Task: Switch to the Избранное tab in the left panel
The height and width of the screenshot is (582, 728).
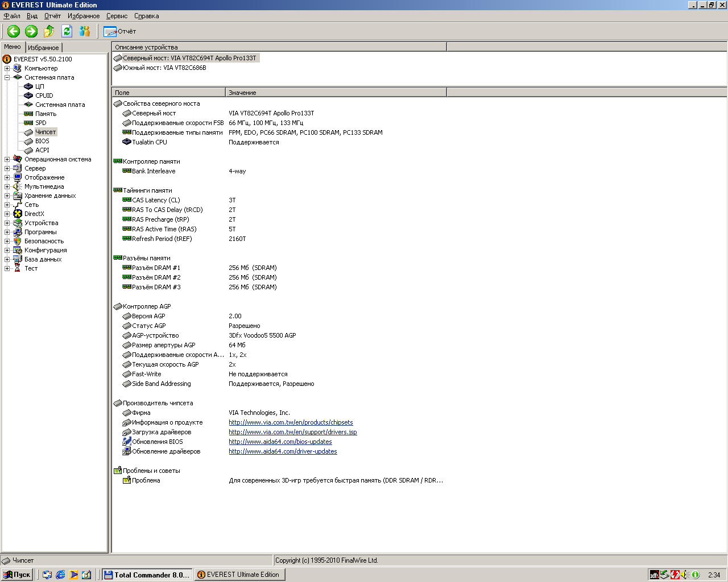Action: click(43, 48)
